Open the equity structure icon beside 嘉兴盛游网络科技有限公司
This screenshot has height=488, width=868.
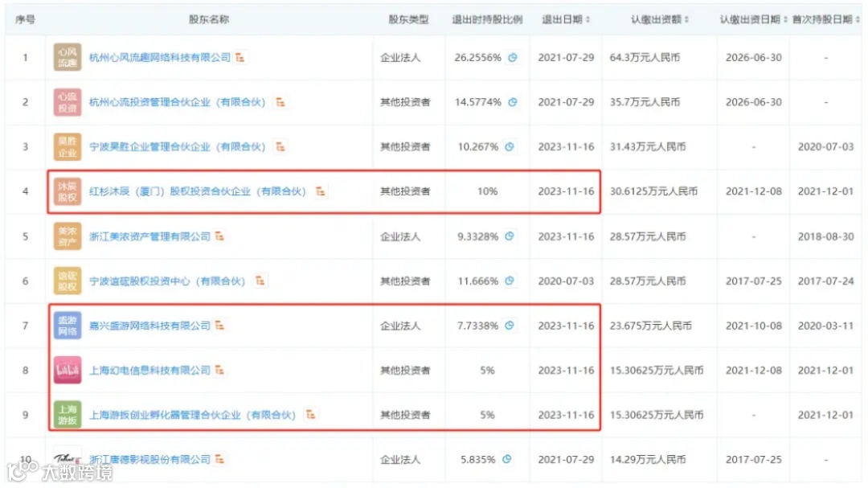(219, 326)
